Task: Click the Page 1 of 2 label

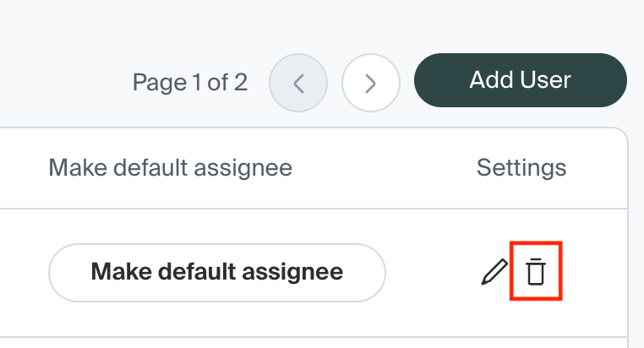Action: [190, 82]
